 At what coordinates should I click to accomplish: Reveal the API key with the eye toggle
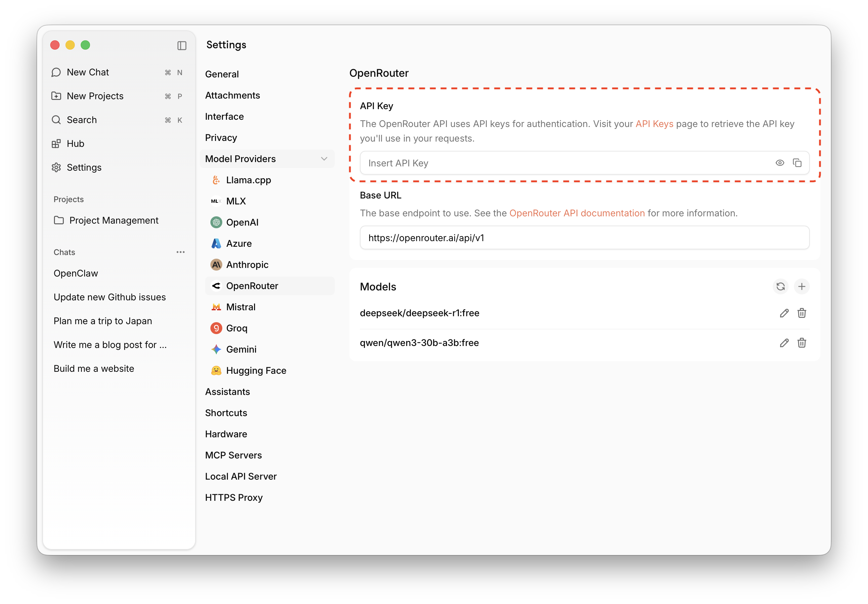[780, 162]
